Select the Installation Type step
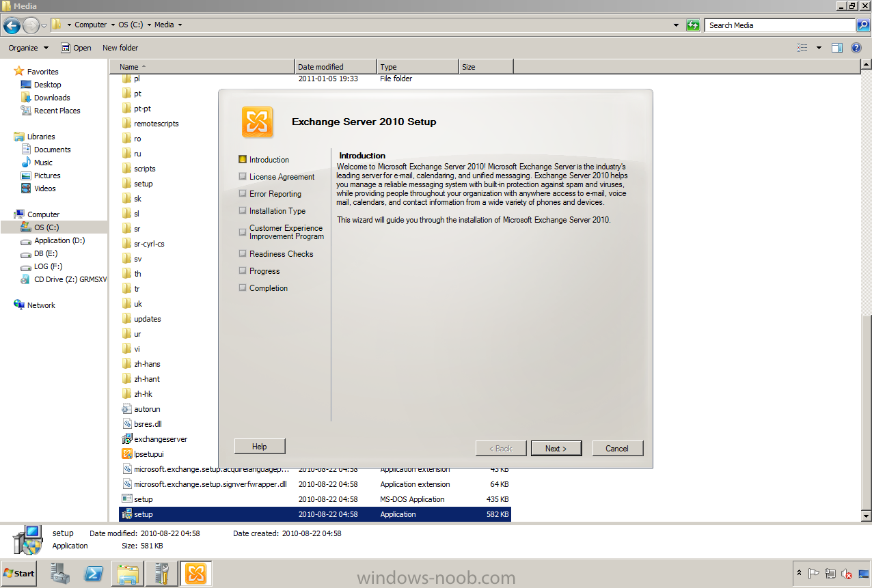 point(272,211)
